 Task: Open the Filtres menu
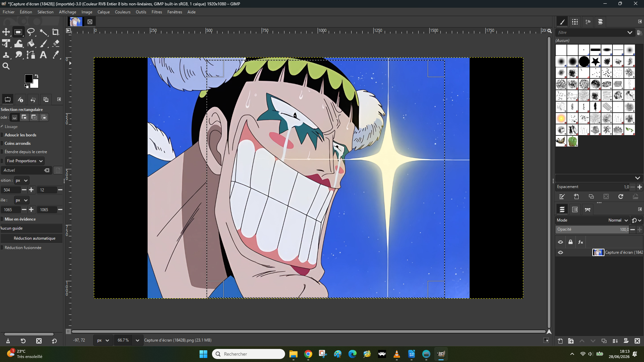click(157, 12)
